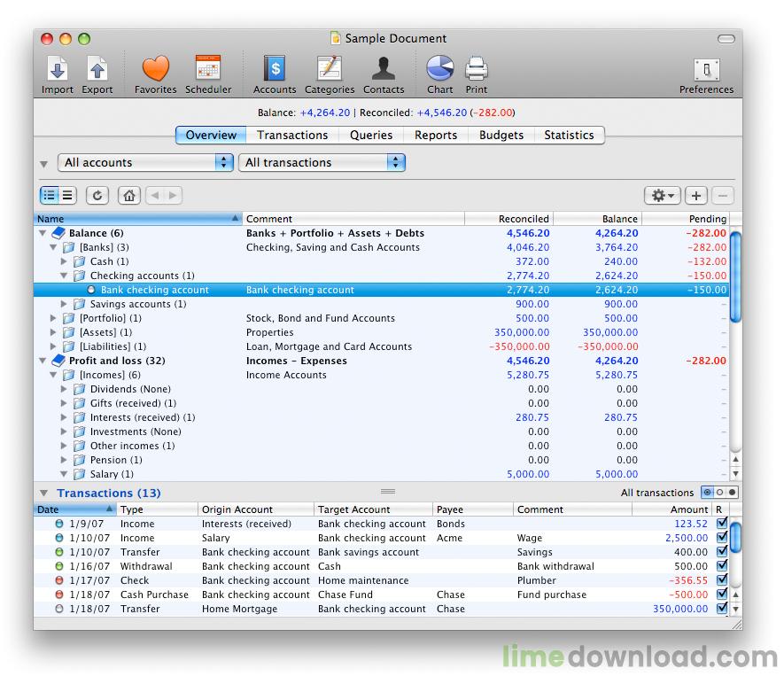Show the Chart pie icon
This screenshot has width=784, height=684.
coord(440,68)
